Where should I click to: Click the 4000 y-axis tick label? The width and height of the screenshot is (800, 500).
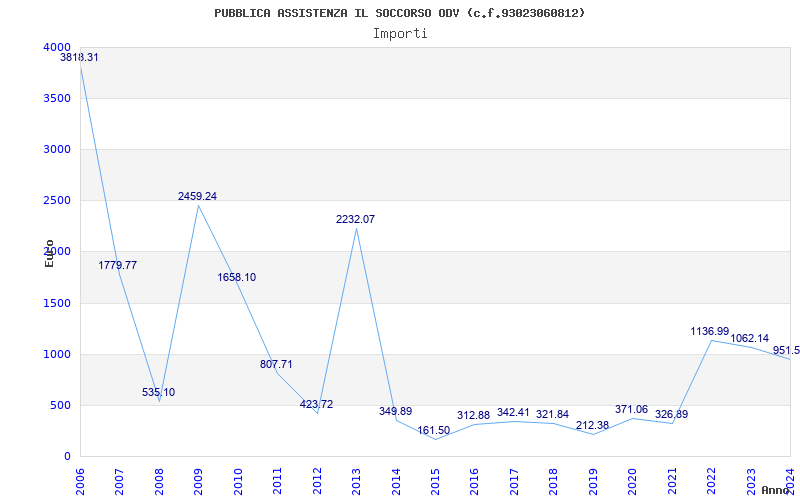coord(57,47)
